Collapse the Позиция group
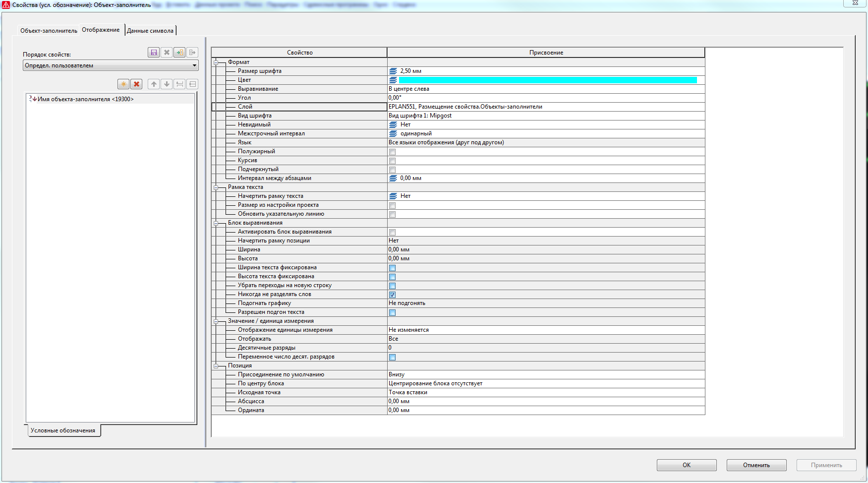Image resolution: width=868 pixels, height=483 pixels. (x=216, y=366)
